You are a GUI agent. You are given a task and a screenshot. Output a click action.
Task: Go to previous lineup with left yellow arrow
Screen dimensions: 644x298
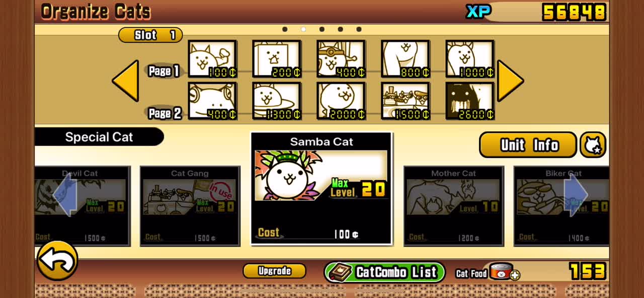coord(125,81)
